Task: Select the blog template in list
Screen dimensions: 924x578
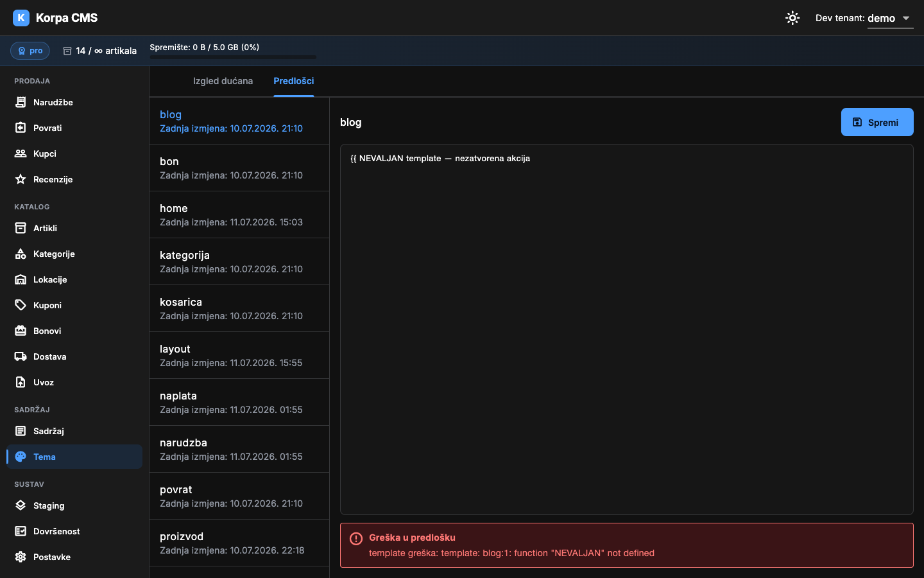Action: click(239, 121)
